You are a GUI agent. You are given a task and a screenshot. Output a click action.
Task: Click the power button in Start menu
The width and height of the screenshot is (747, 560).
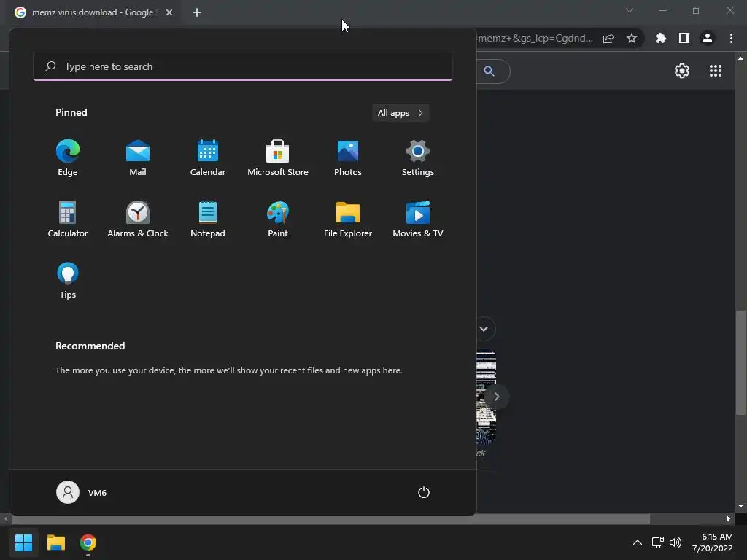click(424, 492)
